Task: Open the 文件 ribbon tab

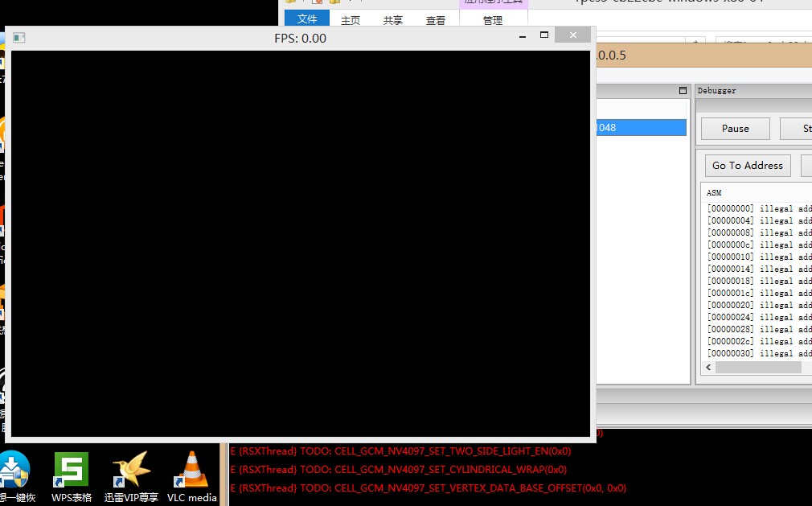Action: click(307, 19)
